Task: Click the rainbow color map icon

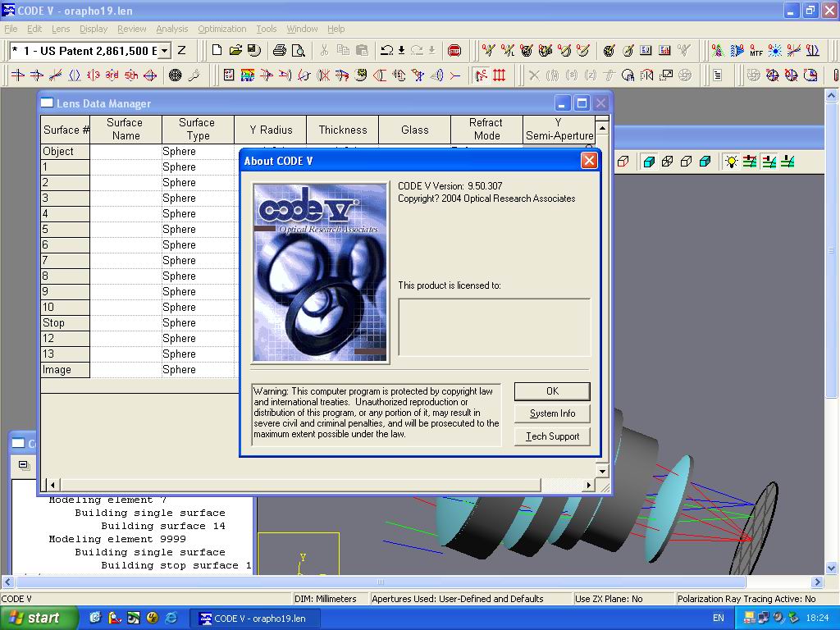Action: [248, 75]
